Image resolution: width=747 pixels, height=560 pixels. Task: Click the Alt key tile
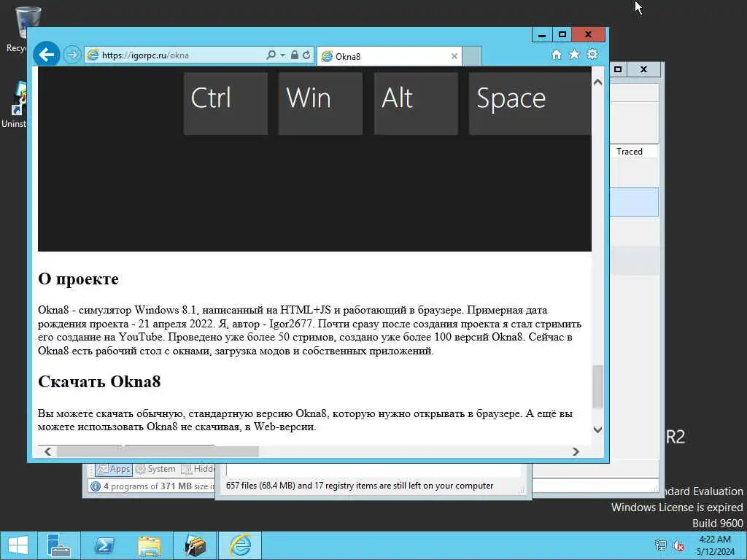[x=416, y=104]
